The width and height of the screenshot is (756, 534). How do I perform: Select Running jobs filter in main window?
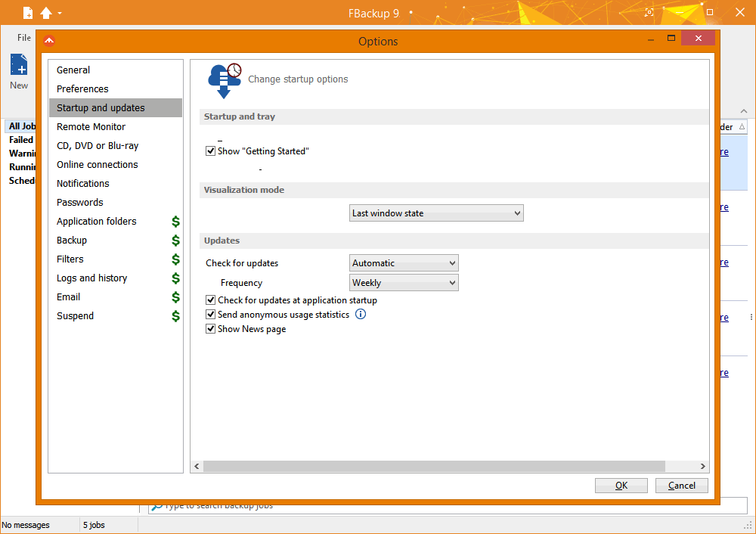pos(22,167)
